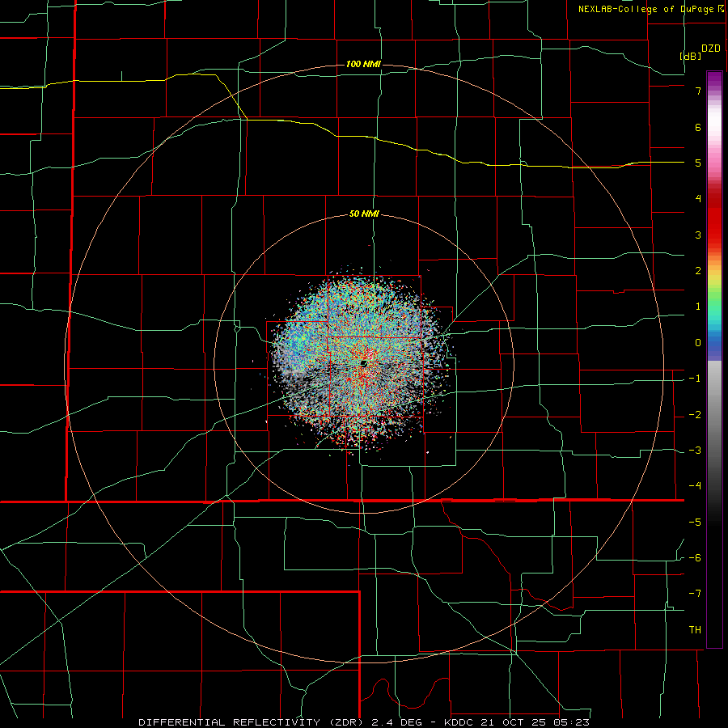Click the 4 value on the scale
The image size is (728, 728).
698,199
